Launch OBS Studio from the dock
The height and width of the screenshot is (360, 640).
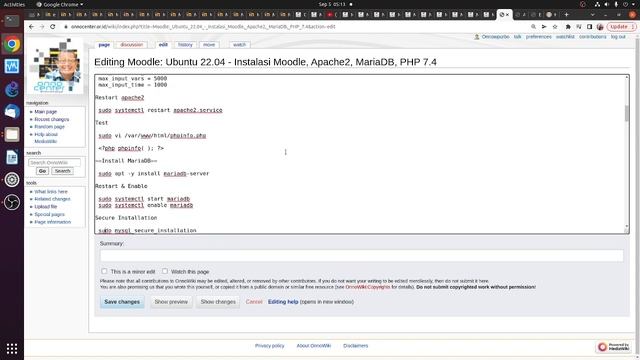(x=12, y=202)
